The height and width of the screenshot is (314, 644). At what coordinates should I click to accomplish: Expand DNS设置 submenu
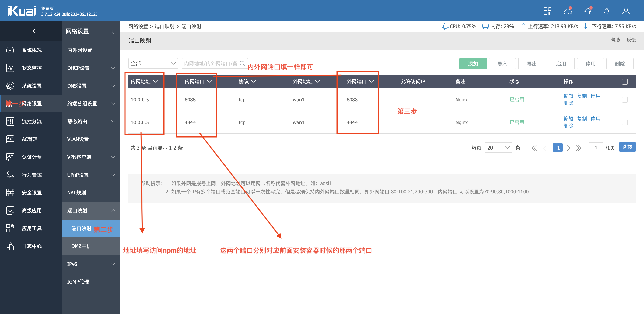(x=113, y=86)
